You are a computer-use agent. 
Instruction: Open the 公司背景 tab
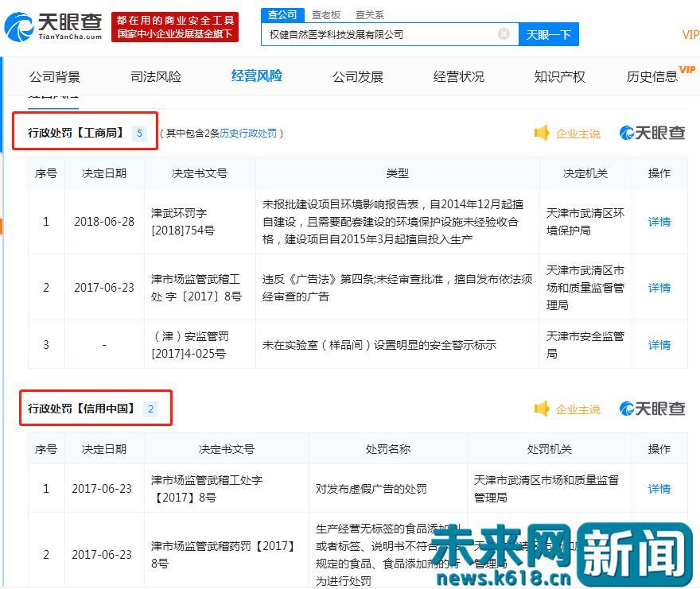coord(54,76)
